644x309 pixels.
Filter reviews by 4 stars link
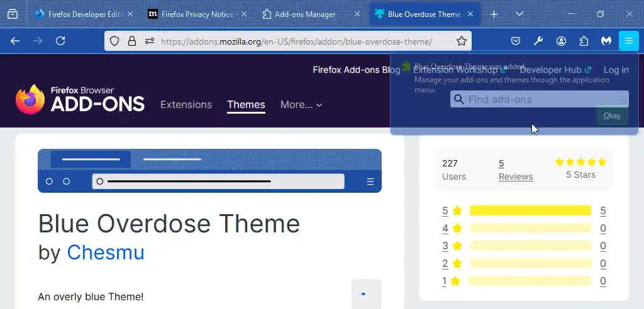[452, 229]
